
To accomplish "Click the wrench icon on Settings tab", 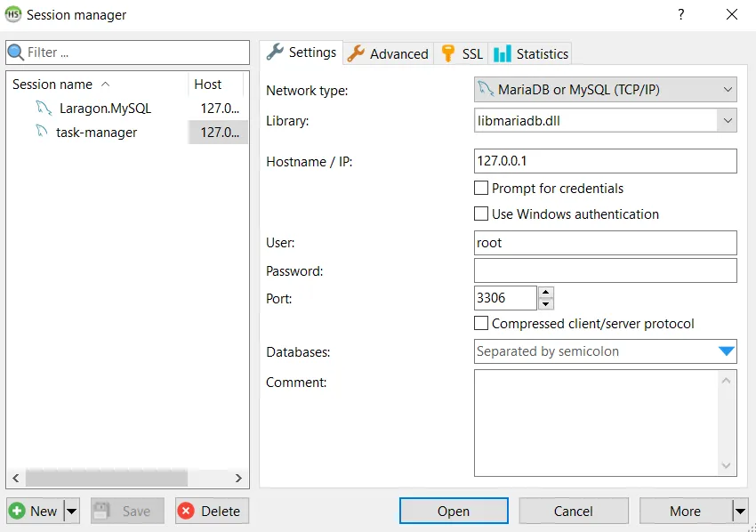I will pos(275,52).
